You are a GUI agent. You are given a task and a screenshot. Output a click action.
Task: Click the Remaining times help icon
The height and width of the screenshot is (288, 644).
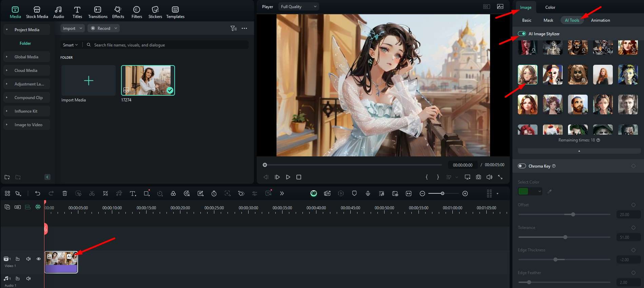coord(598,140)
